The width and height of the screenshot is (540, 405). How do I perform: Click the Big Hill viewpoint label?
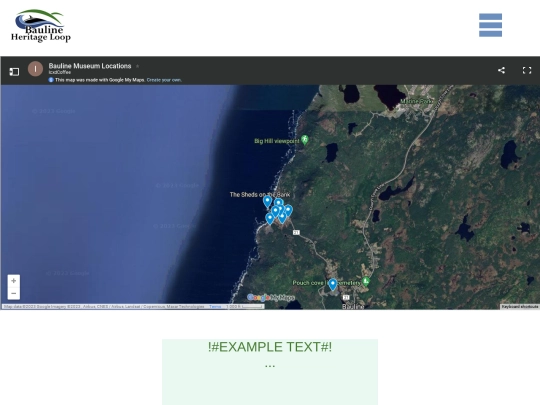[277, 141]
